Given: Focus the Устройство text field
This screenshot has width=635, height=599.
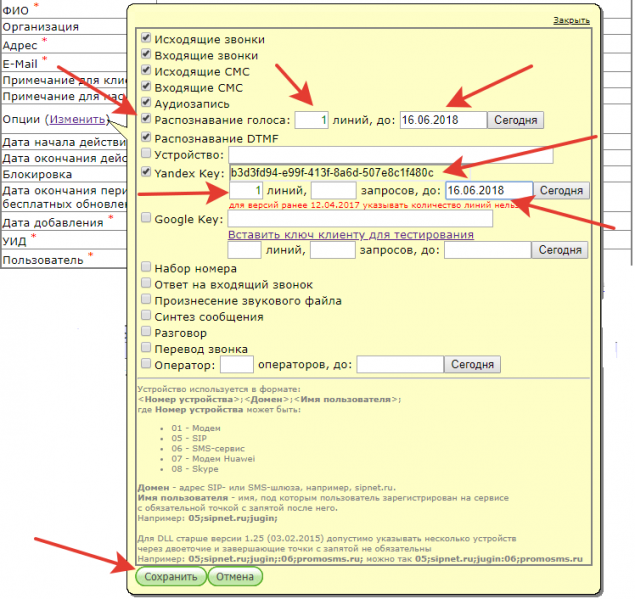Looking at the screenshot, I should [x=391, y=155].
